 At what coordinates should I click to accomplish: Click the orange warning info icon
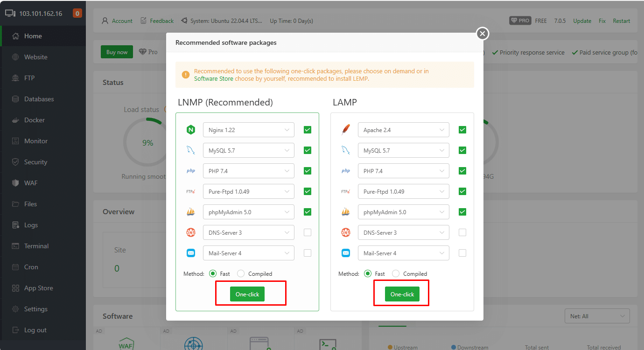tap(186, 75)
